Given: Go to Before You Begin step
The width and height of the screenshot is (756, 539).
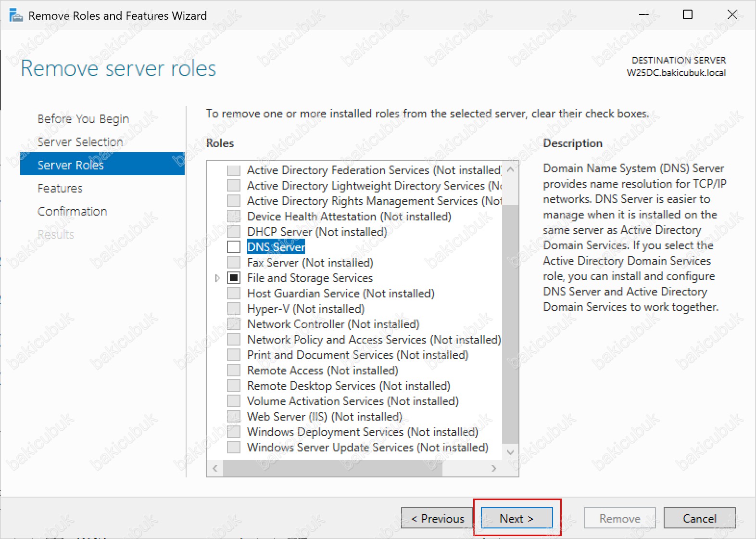Looking at the screenshot, I should pos(83,119).
